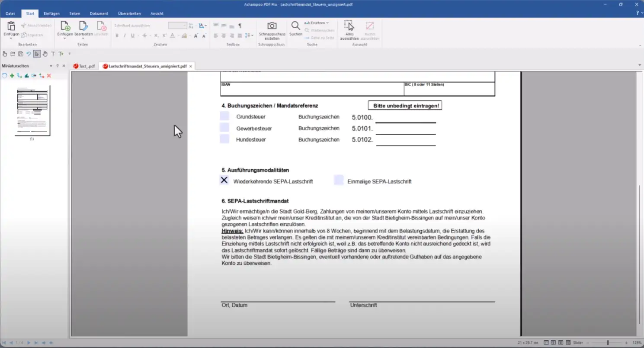Open the Miniaturseiten panel options arrow
The width and height of the screenshot is (644, 348).
pyautogui.click(x=51, y=66)
